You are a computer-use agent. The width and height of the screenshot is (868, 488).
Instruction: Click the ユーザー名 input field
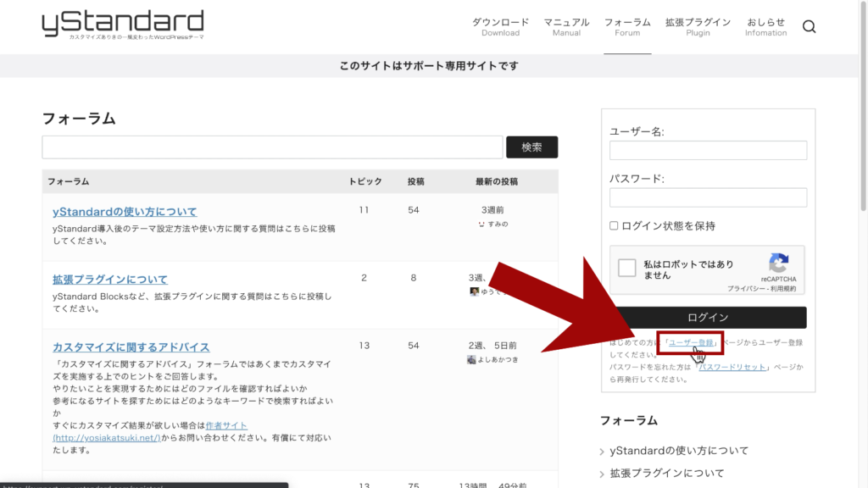pyautogui.click(x=708, y=150)
